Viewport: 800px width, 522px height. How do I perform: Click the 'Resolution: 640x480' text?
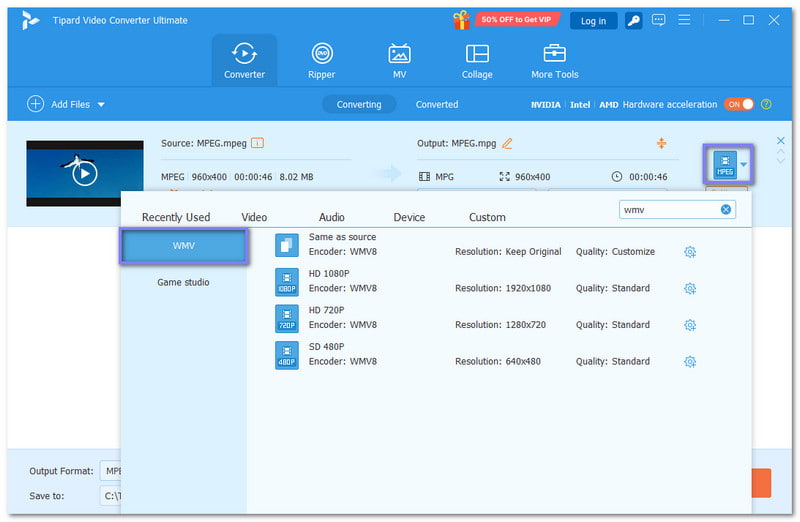click(x=497, y=362)
